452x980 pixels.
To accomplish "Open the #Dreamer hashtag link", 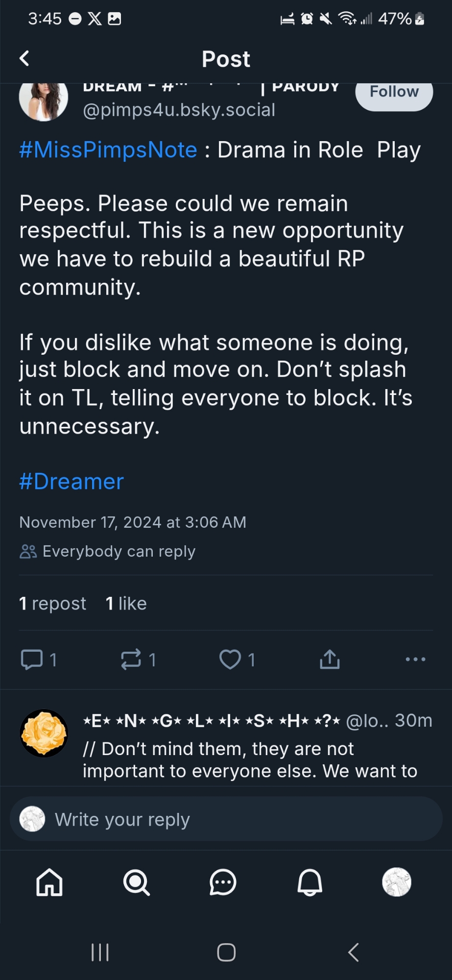I will point(71,482).
